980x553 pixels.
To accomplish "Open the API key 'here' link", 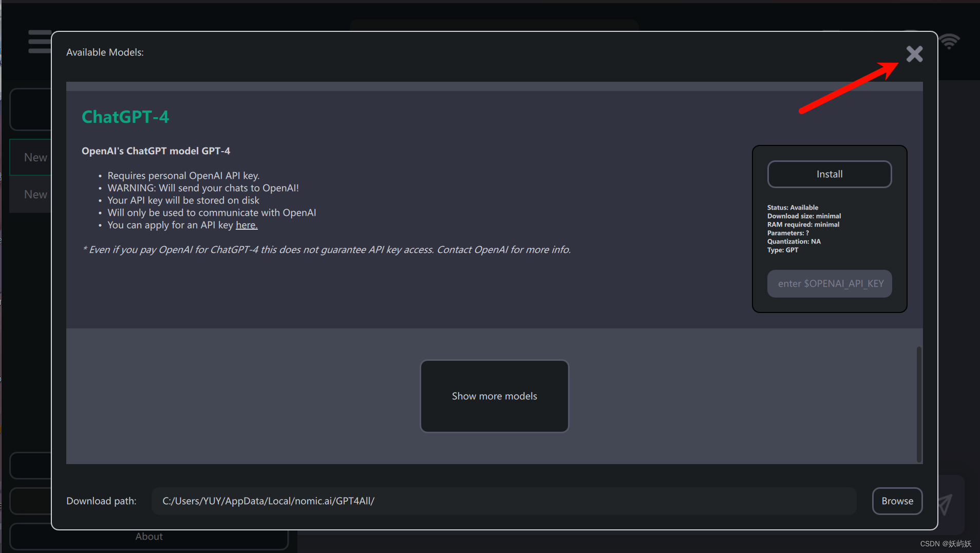I will pos(247,225).
